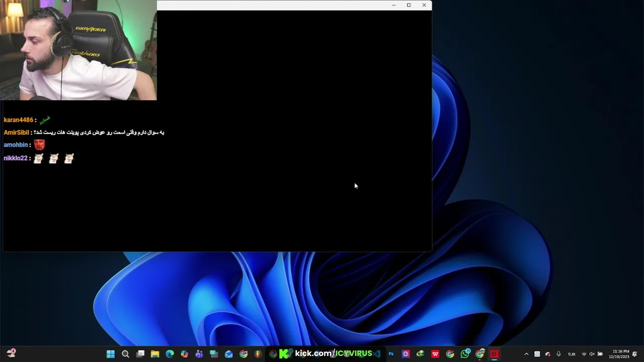Open the Mail app taskbar icon

228,354
